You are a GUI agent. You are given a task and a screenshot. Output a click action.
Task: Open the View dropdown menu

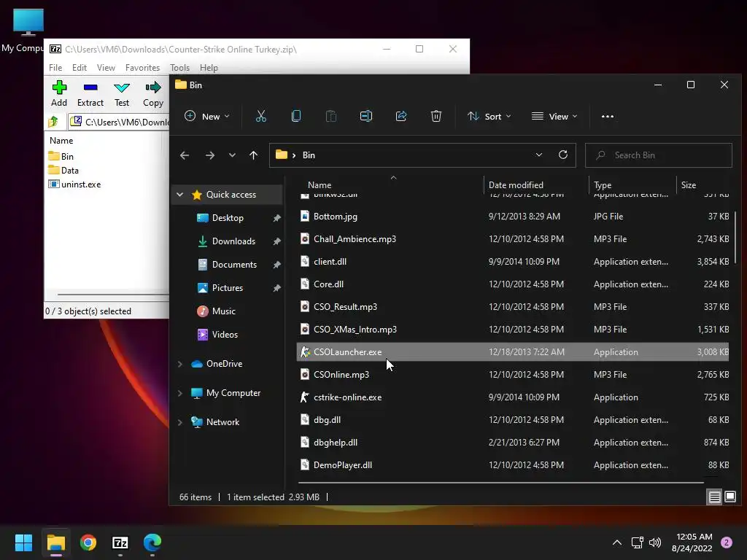pyautogui.click(x=554, y=116)
